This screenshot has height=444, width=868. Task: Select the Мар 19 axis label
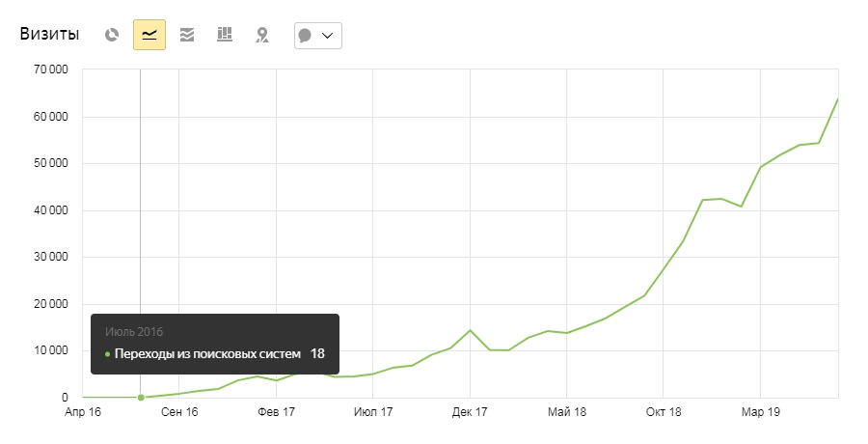pos(760,412)
